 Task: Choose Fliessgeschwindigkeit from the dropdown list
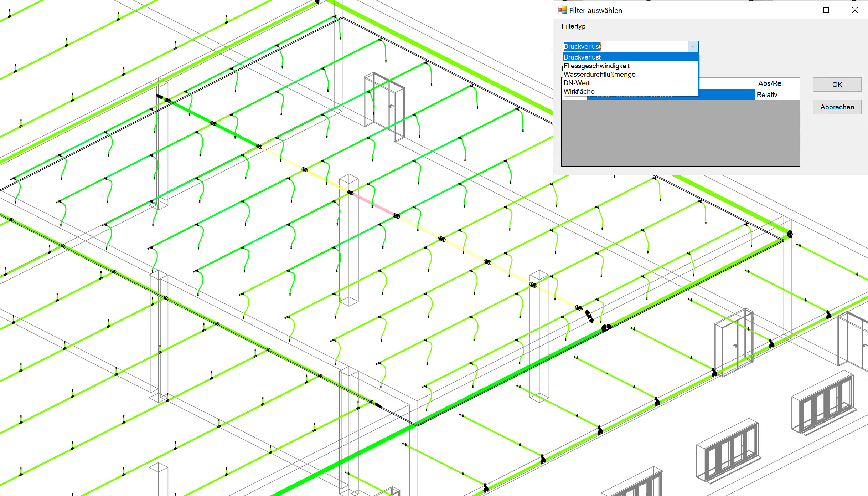click(630, 66)
